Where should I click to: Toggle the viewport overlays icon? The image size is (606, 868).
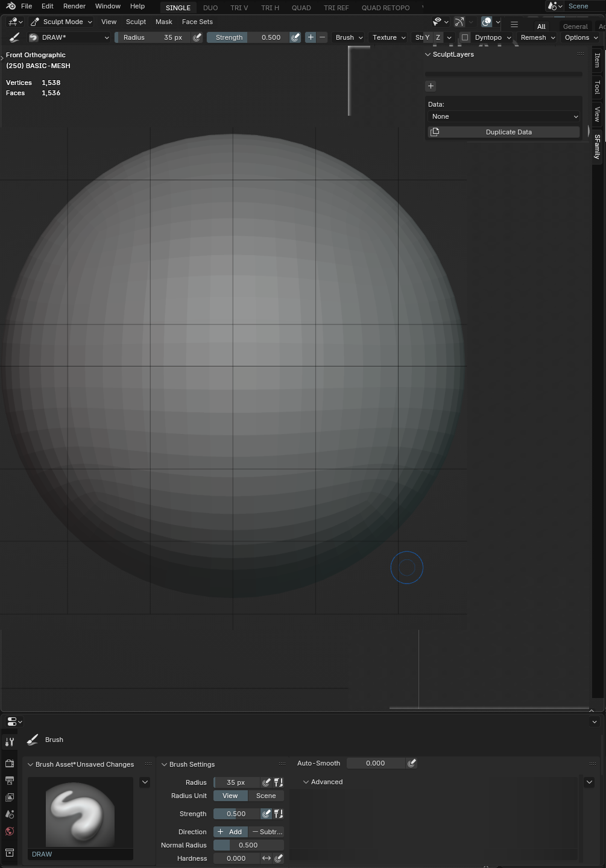[x=487, y=22]
